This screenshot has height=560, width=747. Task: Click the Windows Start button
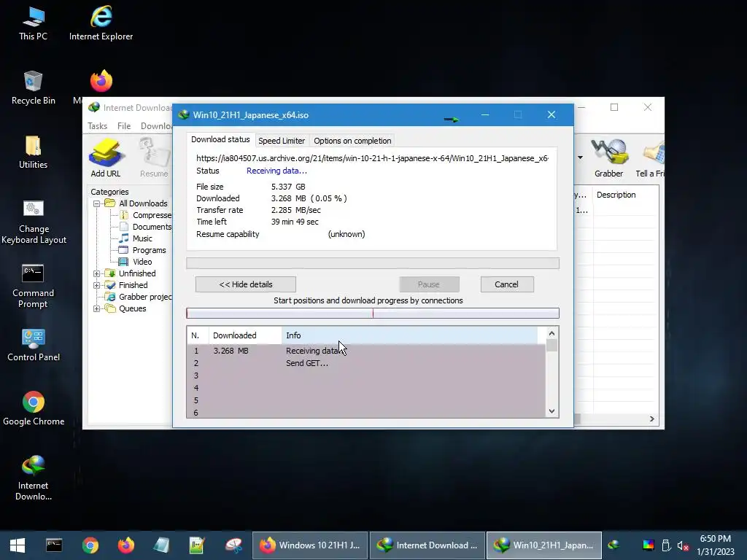[18, 545]
